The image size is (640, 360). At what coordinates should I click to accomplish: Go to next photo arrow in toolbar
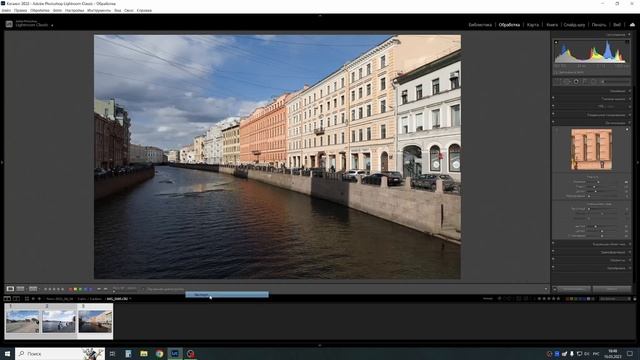tap(105, 289)
